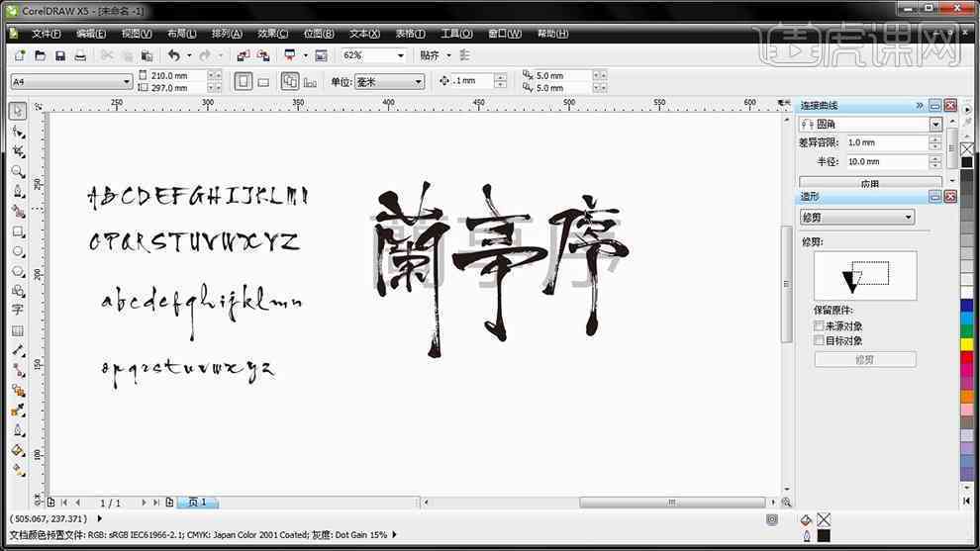Select the 页1 page tab

tap(198, 503)
